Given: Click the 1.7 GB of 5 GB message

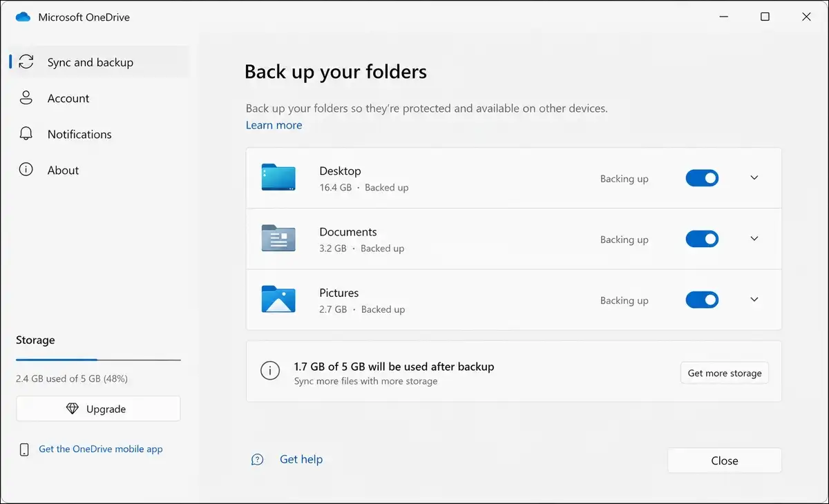Looking at the screenshot, I should click(394, 367).
